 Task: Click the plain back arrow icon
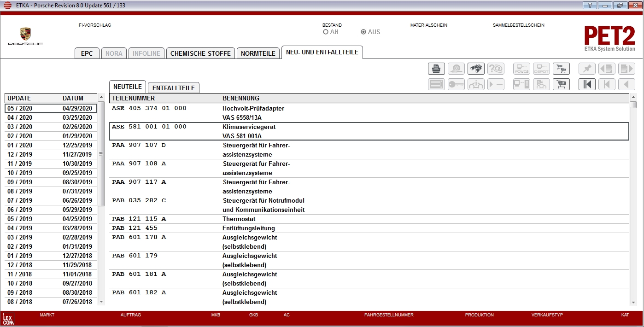(x=626, y=84)
